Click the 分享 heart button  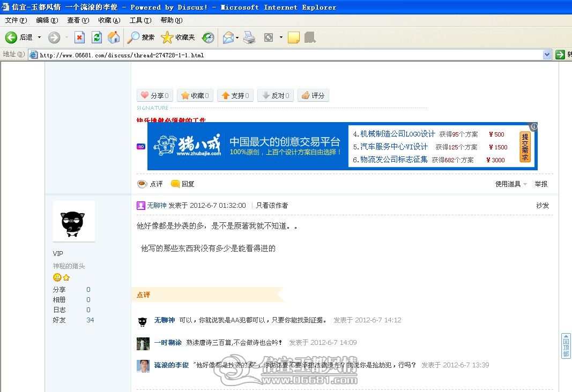155,95
